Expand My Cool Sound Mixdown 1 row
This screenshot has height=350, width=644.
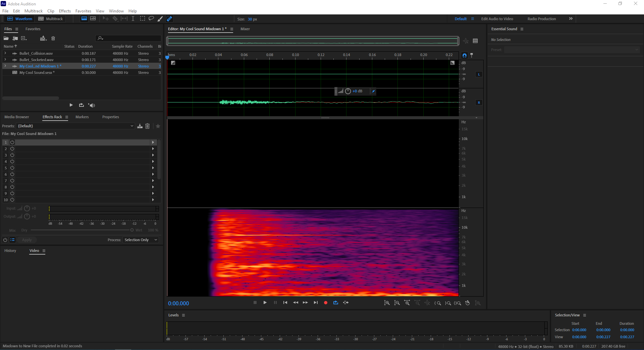(x=5, y=66)
